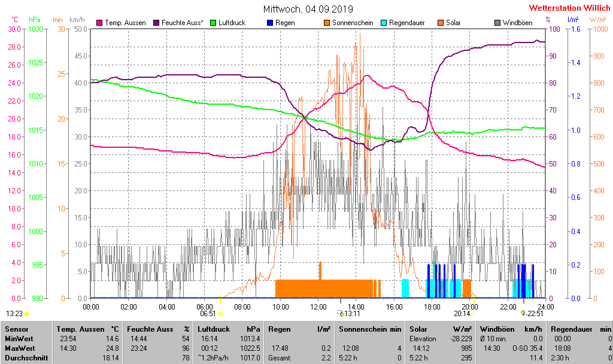This screenshot has width=613, height=364.
Task: Click the rain total value 2.2
Action: (x=326, y=357)
